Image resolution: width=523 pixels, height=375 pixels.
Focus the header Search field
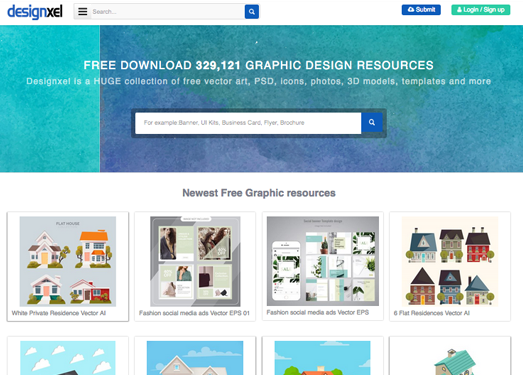(168, 12)
